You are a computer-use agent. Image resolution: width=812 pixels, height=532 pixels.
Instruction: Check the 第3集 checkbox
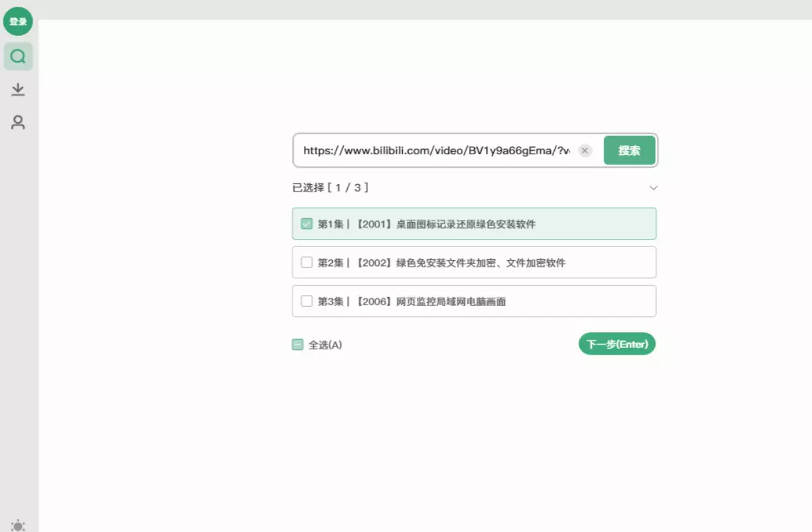pyautogui.click(x=307, y=301)
